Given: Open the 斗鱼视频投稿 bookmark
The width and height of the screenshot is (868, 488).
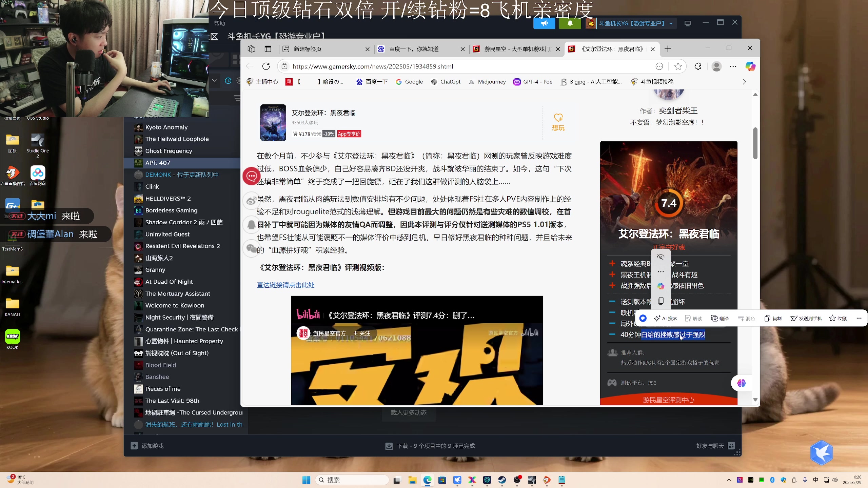Looking at the screenshot, I should tap(652, 82).
